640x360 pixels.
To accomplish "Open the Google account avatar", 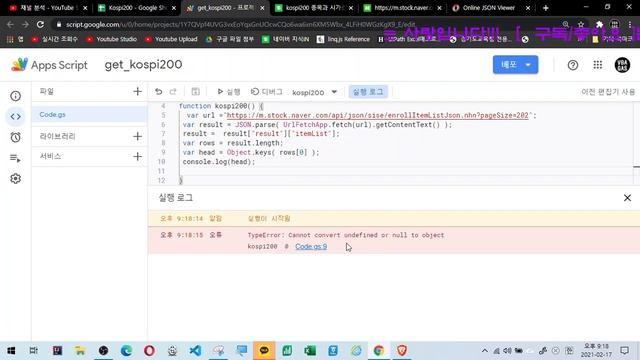I will [x=622, y=65].
